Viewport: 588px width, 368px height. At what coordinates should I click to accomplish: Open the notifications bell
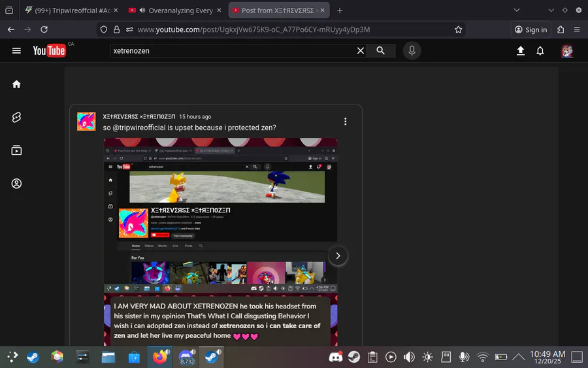tap(540, 50)
